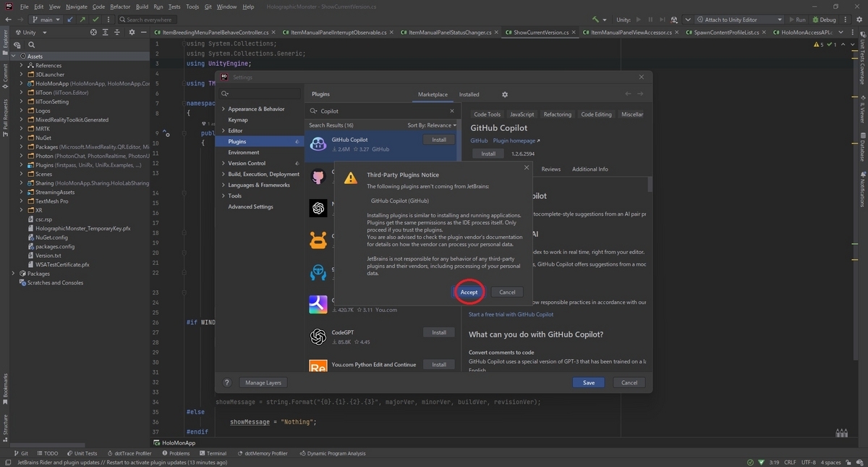Viewport: 868px width, 467px height.
Task: Open plugin settings gear icon
Action: (x=505, y=94)
